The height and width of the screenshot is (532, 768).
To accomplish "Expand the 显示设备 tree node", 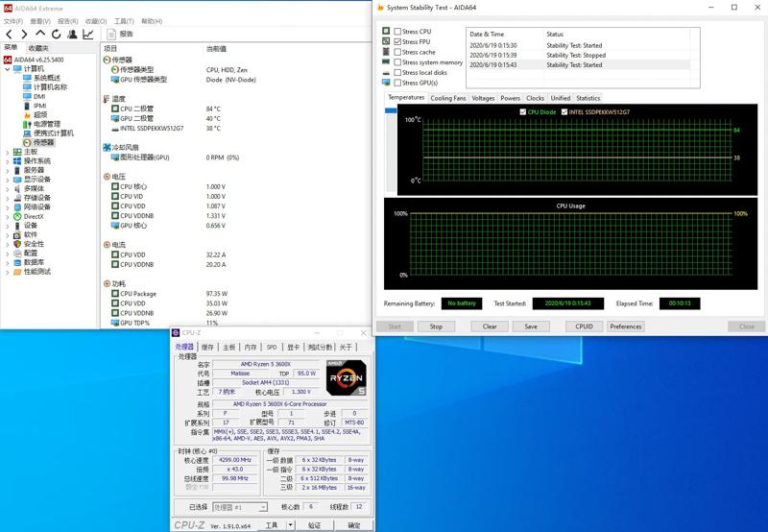I will tap(8, 180).
